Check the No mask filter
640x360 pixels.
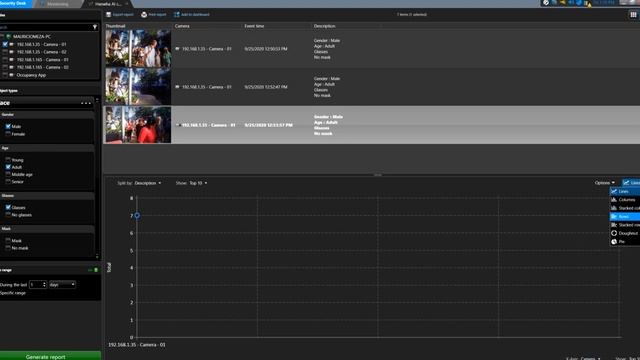coord(8,248)
